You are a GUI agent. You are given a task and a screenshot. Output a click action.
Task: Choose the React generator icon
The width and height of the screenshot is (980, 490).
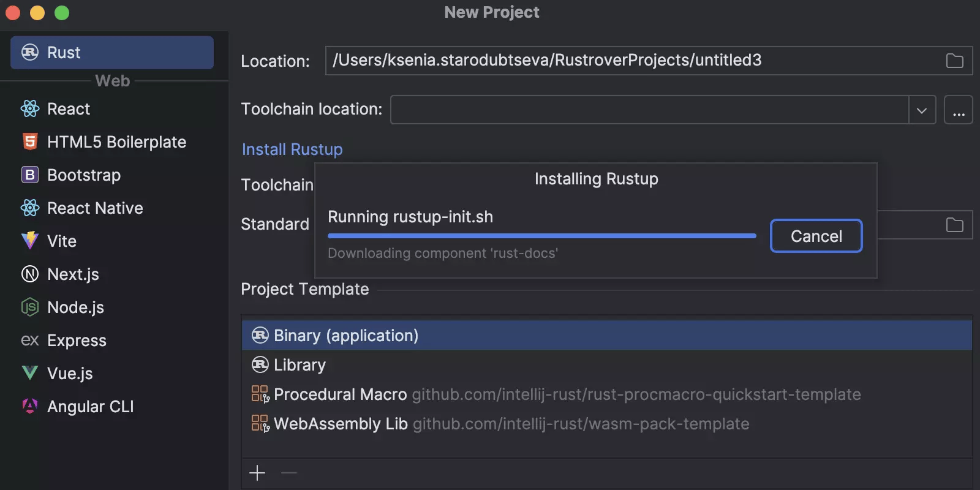[30, 109]
